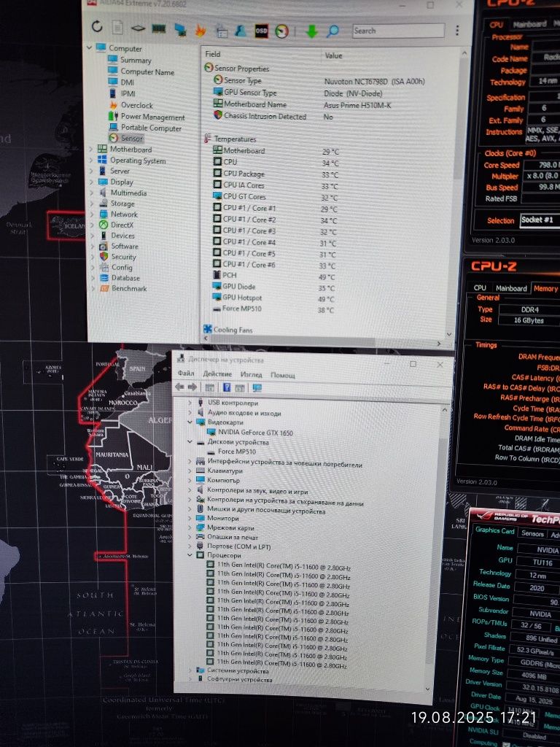Select Force MP510 under Дискови устройства
Viewport: 560px width, 747px height.
237,451
